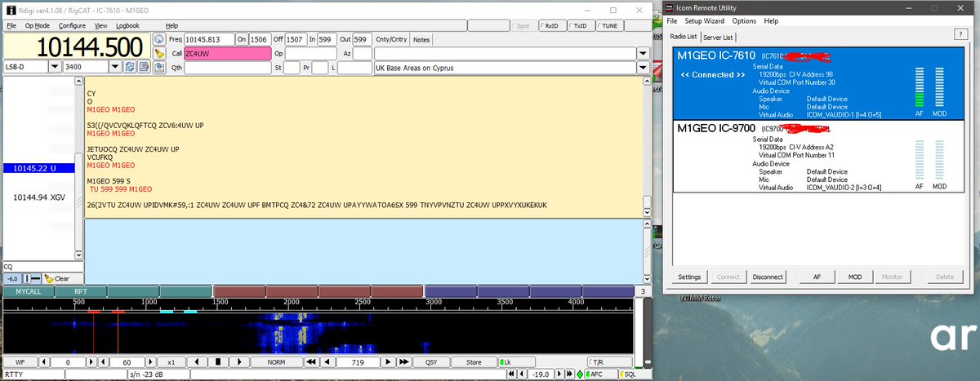Click the pink Call field containing ZC4UW
Viewport: 980px width, 381px height.
tap(227, 53)
